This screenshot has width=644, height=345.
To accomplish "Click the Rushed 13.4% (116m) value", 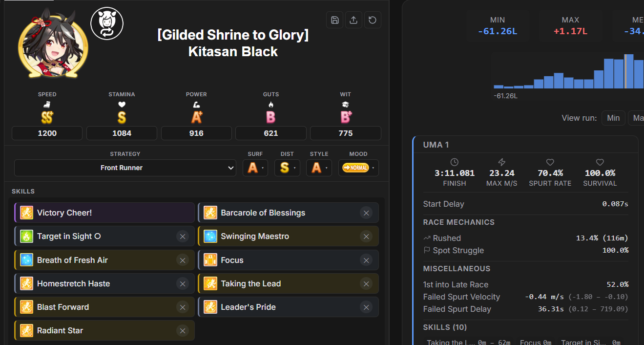I will [x=602, y=238].
